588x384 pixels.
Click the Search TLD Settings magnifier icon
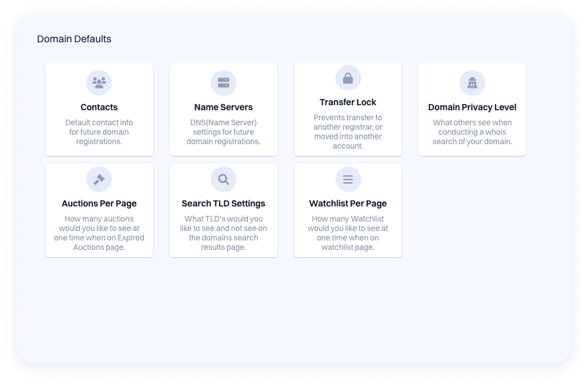pos(223,179)
